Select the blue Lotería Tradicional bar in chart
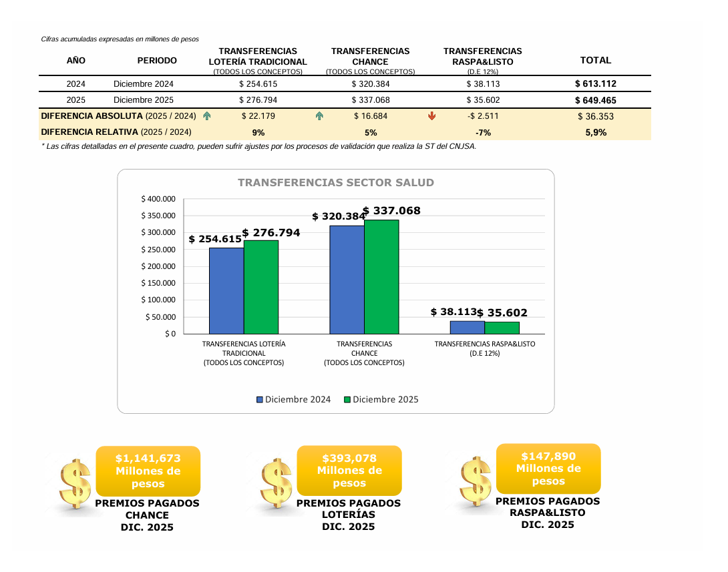Screen dimensions: 728x572 click(226, 290)
